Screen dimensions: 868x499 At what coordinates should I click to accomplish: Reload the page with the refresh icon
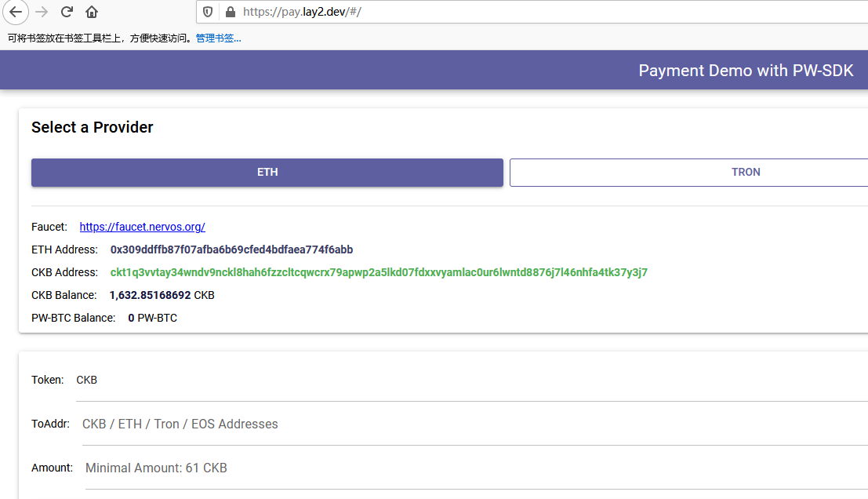(x=67, y=12)
